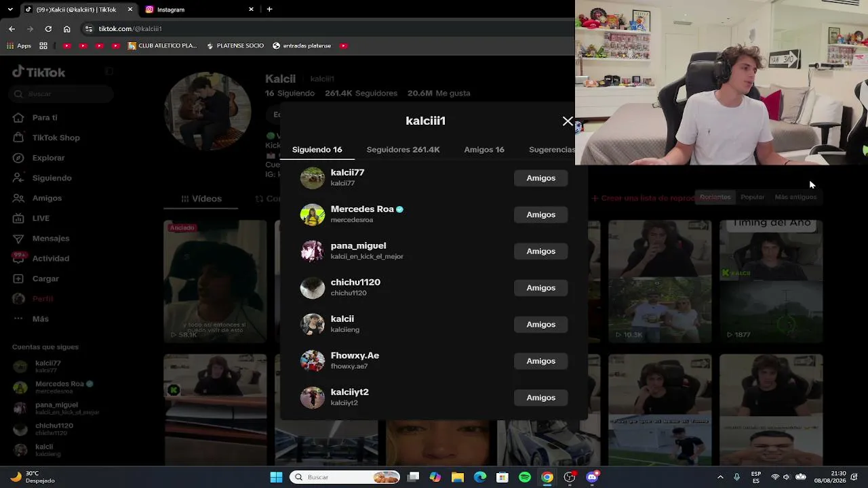Open kalcii77 under Cuentas que sigues
868x488 pixels.
47,367
